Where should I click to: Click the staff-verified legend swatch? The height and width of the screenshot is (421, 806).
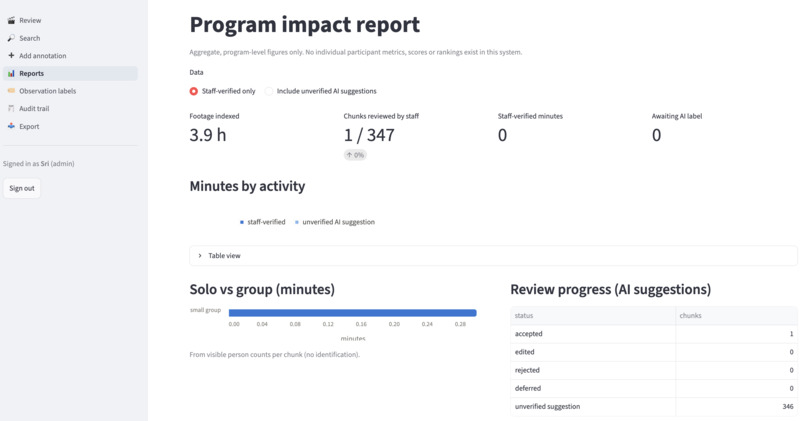point(242,222)
